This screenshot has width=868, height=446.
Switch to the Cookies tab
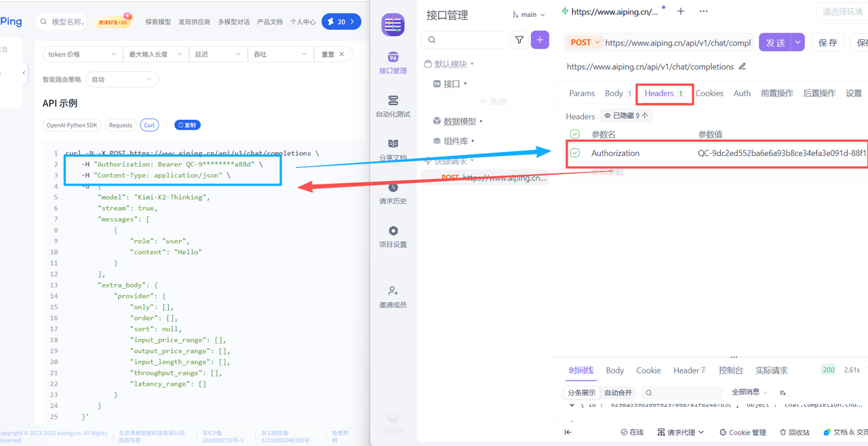(x=709, y=93)
